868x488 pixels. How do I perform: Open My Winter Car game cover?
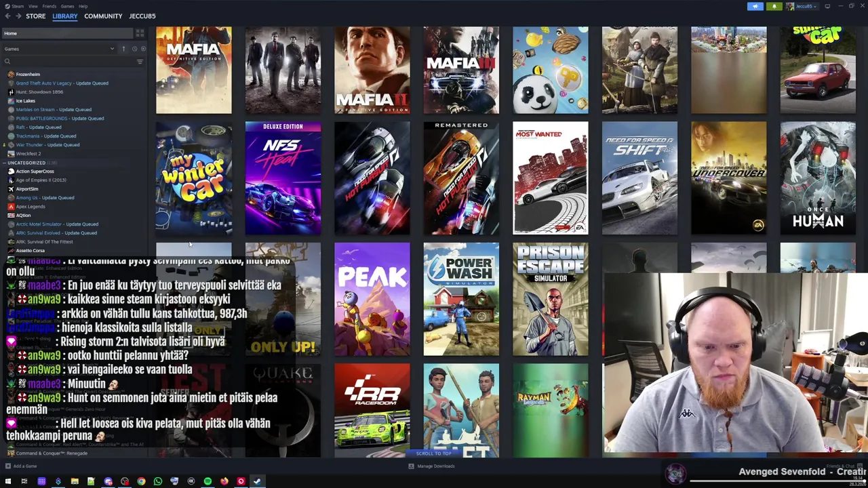(194, 178)
